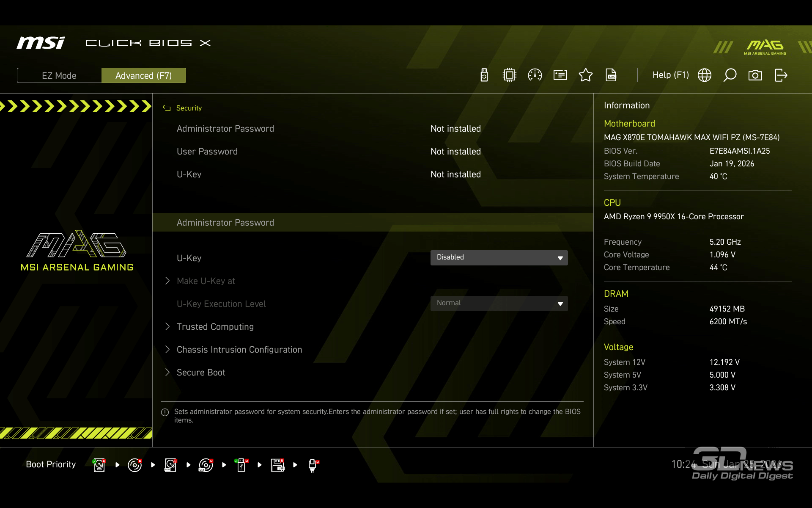Select the hard disk boot priority icon
The height and width of the screenshot is (508, 812).
(x=99, y=465)
